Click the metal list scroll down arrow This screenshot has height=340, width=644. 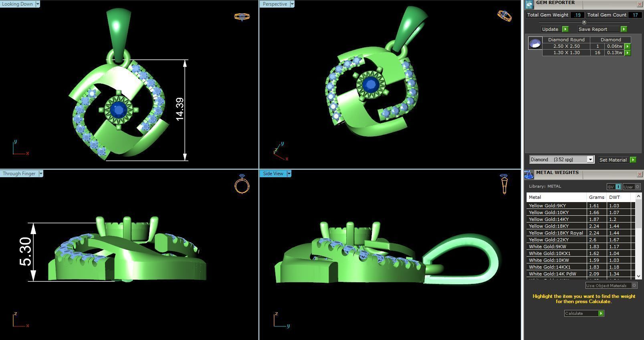[x=639, y=276]
